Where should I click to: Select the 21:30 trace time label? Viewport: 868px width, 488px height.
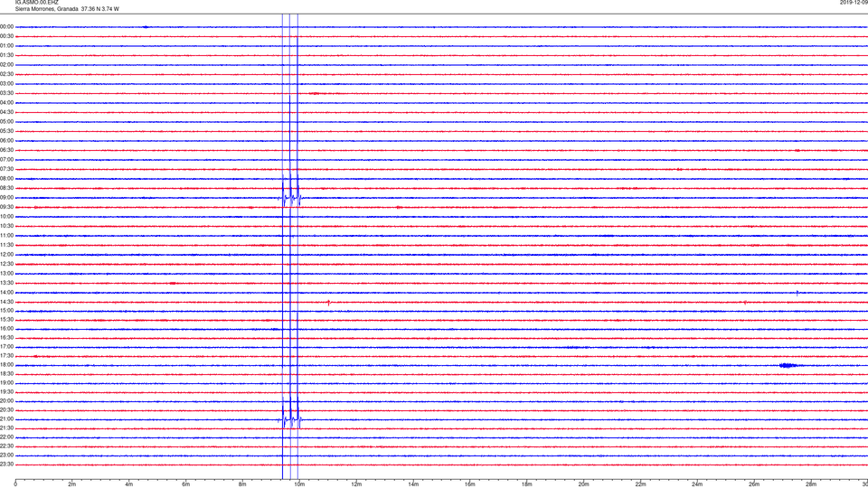[6, 428]
